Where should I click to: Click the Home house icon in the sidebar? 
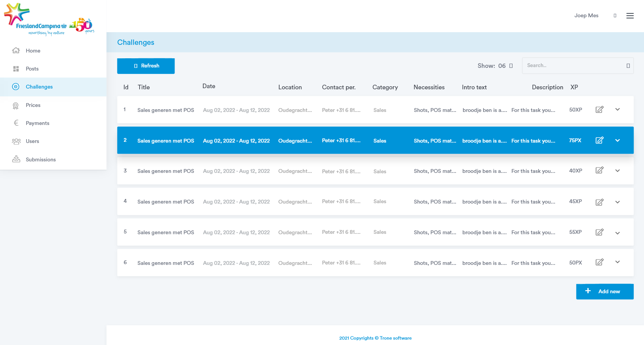(x=16, y=51)
